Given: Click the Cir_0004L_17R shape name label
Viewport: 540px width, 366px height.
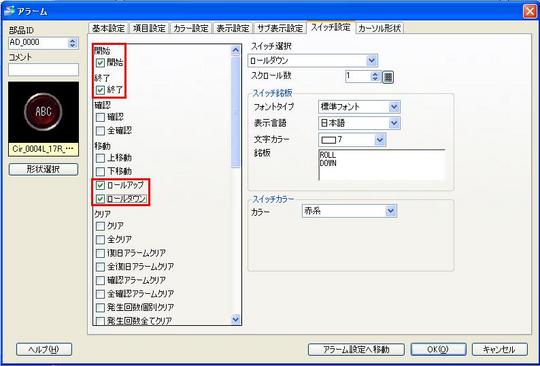Looking at the screenshot, I should pos(43,150).
